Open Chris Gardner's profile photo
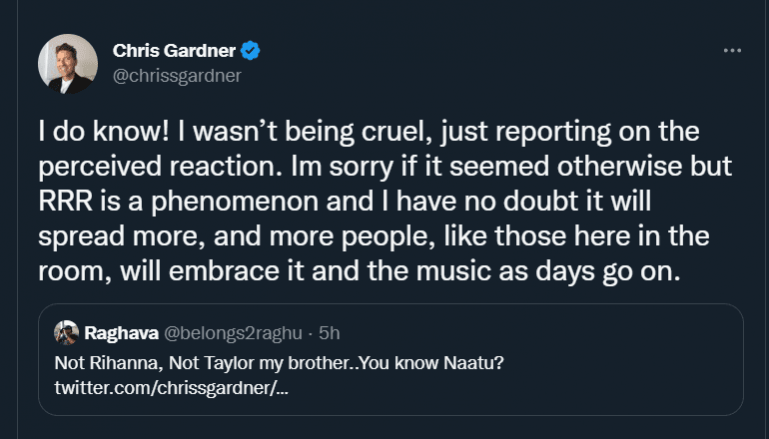769x439 pixels. [68, 64]
